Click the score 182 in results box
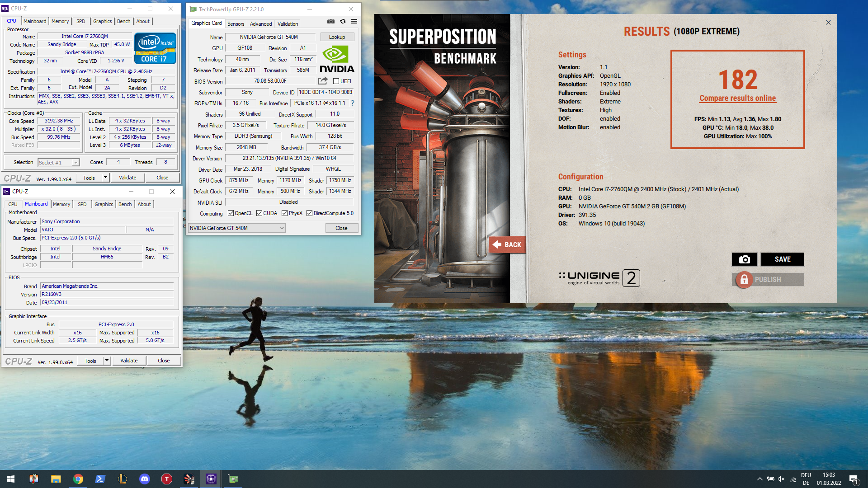Screen dimensions: 868x488 (x=738, y=80)
